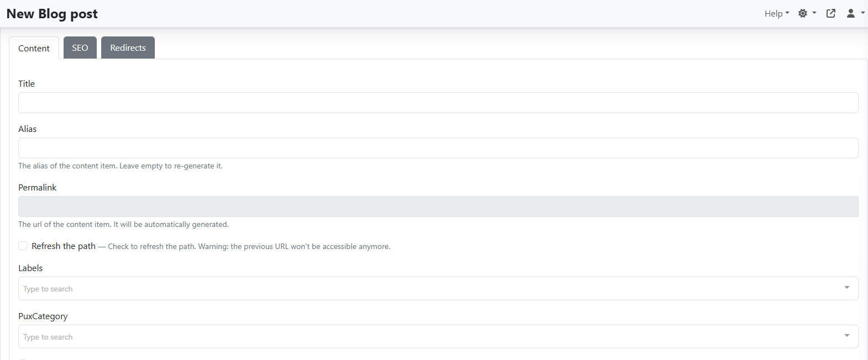Expand the Labels dropdown arrow
The height and width of the screenshot is (360, 868).
846,288
